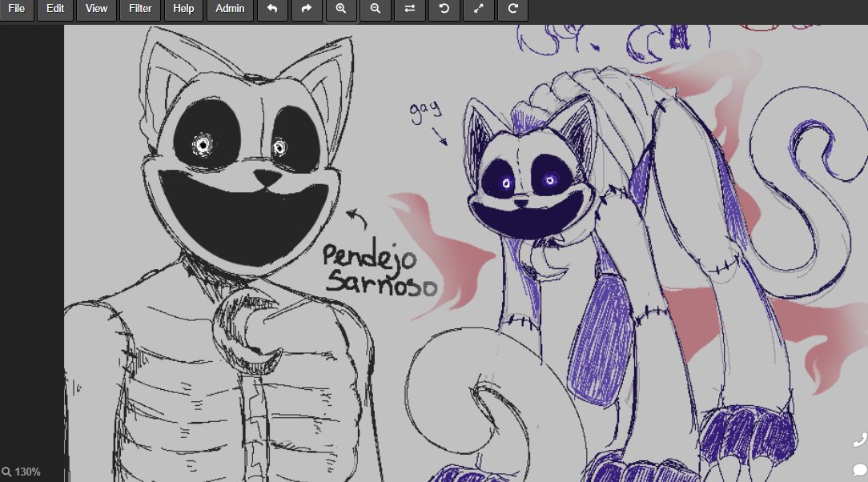Click the redo arrow icon
The image size is (868, 482).
coord(307,9)
